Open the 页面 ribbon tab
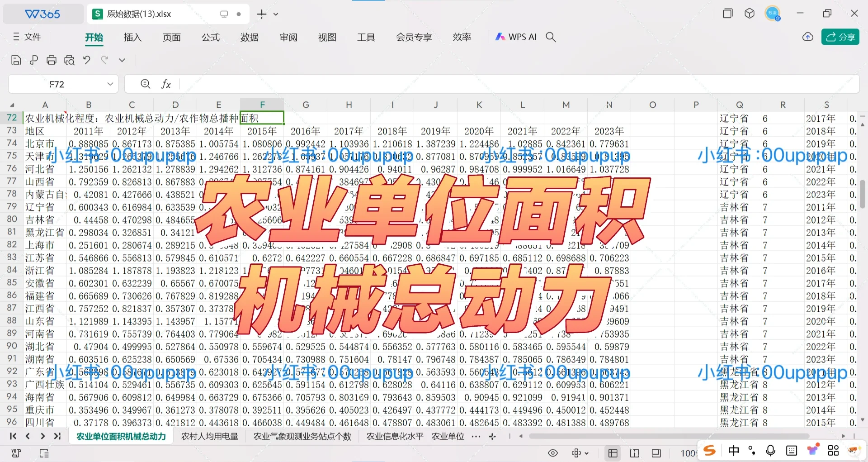 [171, 37]
